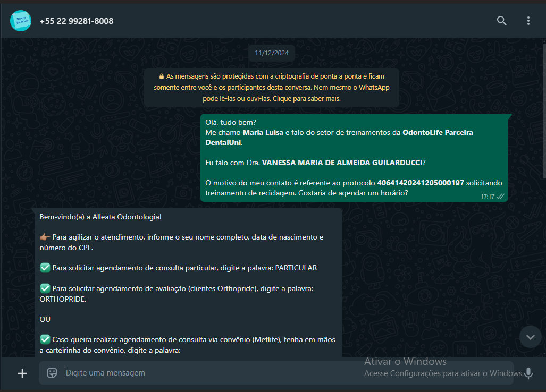Click the greeting Bem-vindo(a) a Alleata Odontologia!
This screenshot has height=392, width=546.
click(100, 217)
